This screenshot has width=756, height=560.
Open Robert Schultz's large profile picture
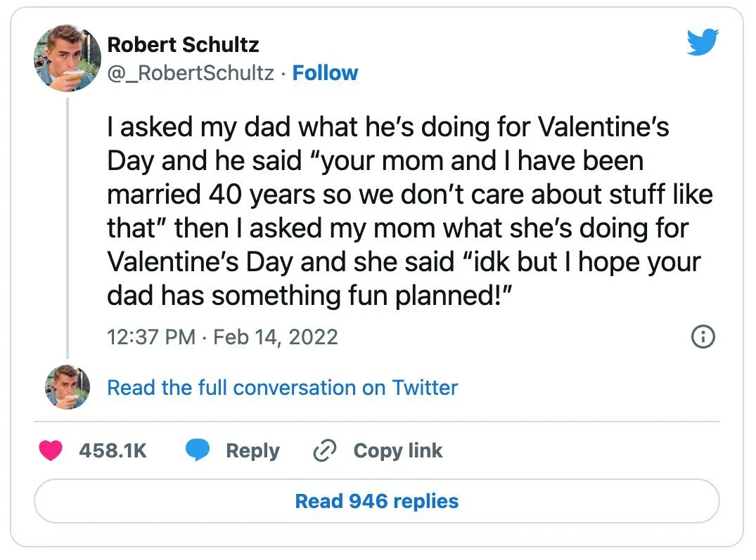coord(68,58)
